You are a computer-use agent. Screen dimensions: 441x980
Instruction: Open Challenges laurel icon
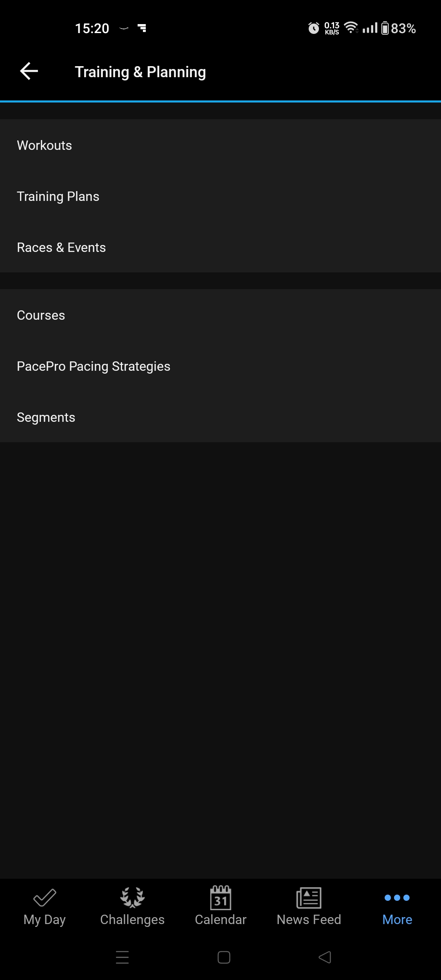[132, 898]
